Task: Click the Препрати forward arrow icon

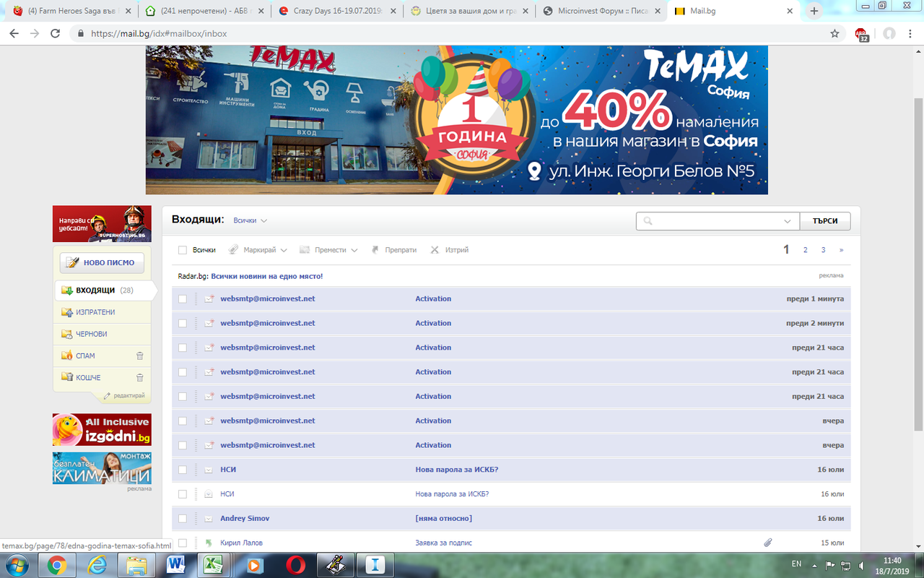Action: 375,250
